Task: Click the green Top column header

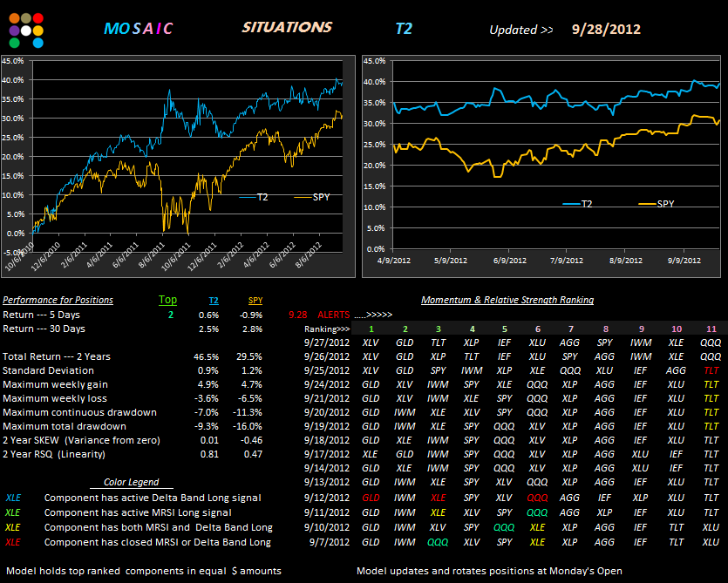Action: [167, 300]
